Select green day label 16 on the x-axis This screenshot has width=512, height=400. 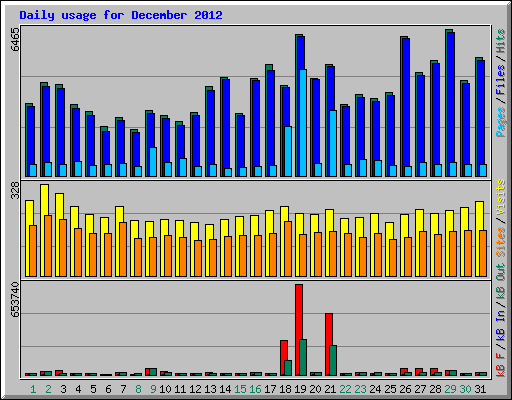coord(255,389)
